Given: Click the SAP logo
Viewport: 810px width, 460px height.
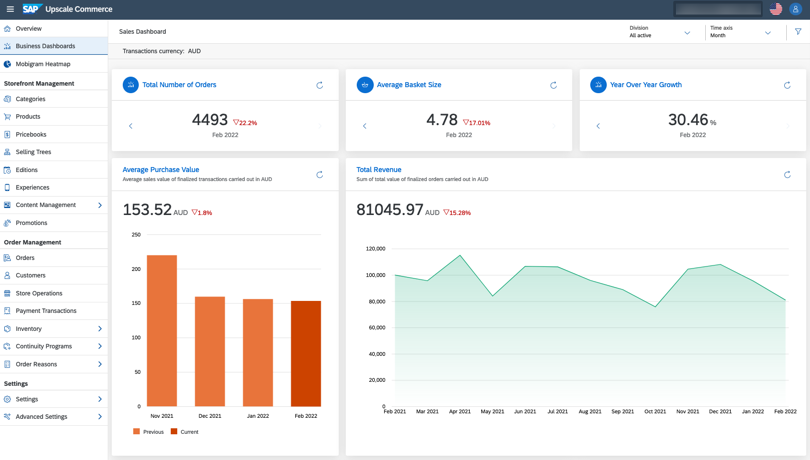Looking at the screenshot, I should coord(32,9).
